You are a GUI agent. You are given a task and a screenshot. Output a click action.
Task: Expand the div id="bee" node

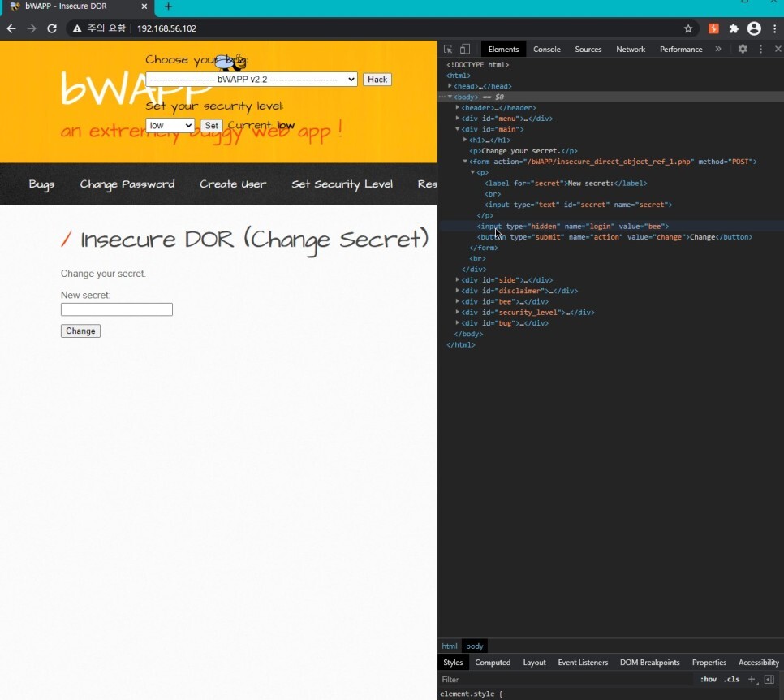tap(458, 302)
